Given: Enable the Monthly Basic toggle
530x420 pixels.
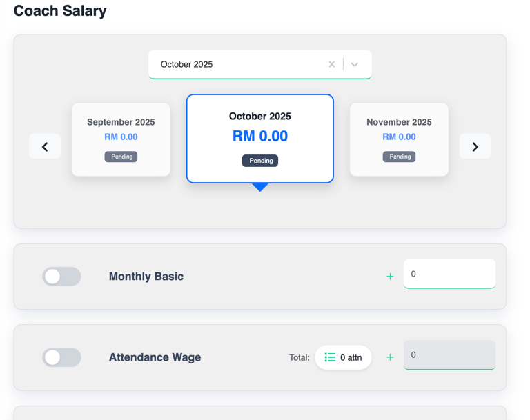Looking at the screenshot, I should [61, 277].
